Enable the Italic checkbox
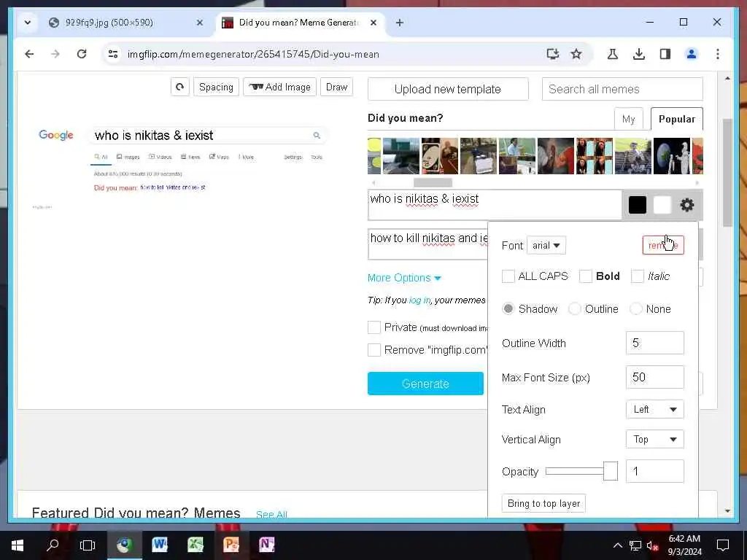747x560 pixels. (638, 276)
